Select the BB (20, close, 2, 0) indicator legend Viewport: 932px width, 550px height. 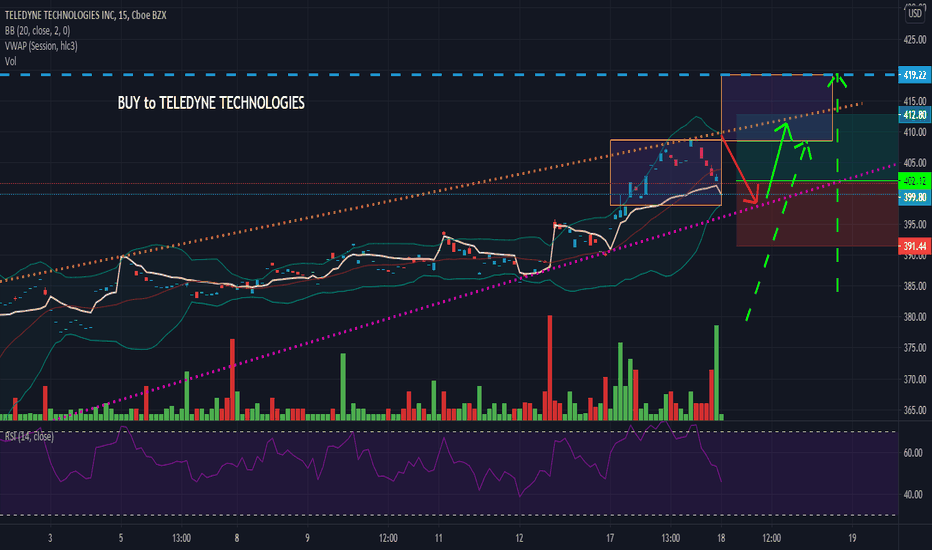(x=37, y=30)
